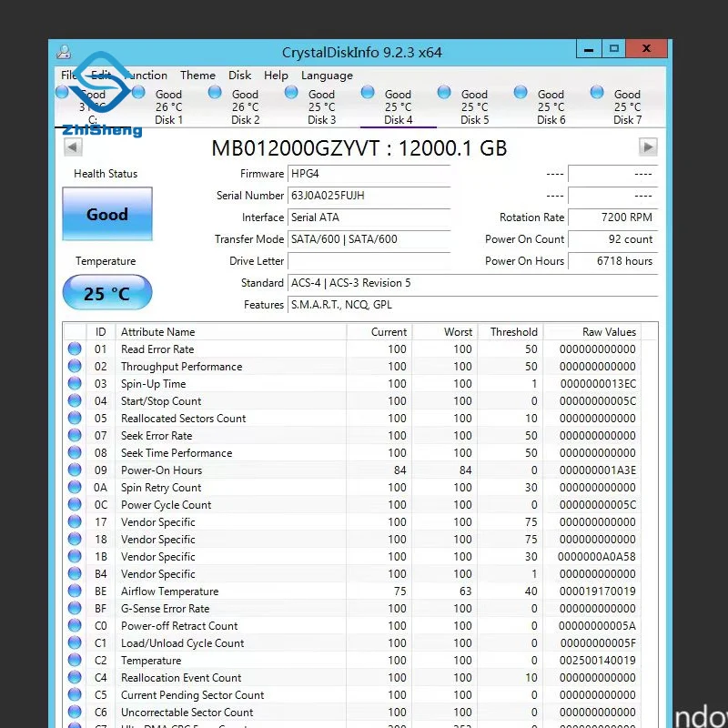Image resolution: width=728 pixels, height=728 pixels.
Task: Click the status orb for Power Cycle Count
Action: pyautogui.click(x=75, y=504)
